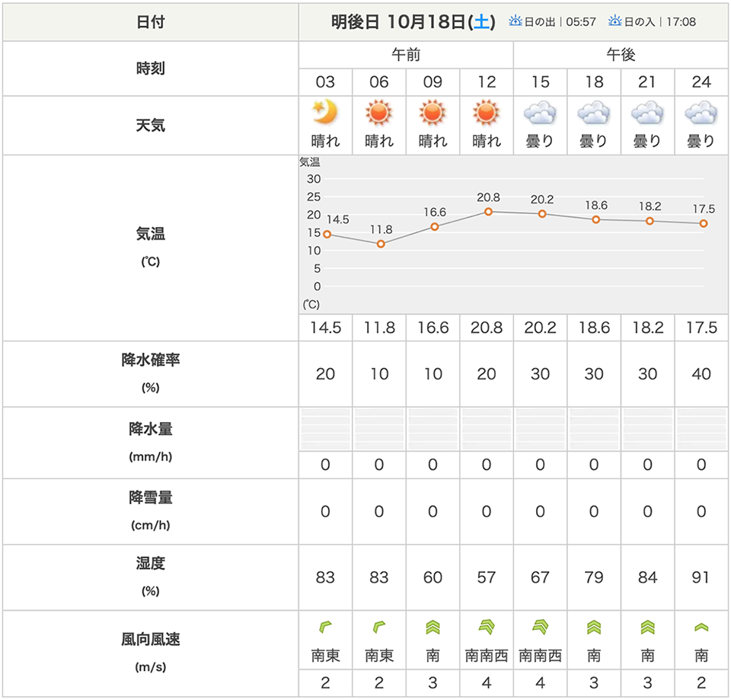Click the 午前 column header
731x700 pixels.
tap(406, 55)
